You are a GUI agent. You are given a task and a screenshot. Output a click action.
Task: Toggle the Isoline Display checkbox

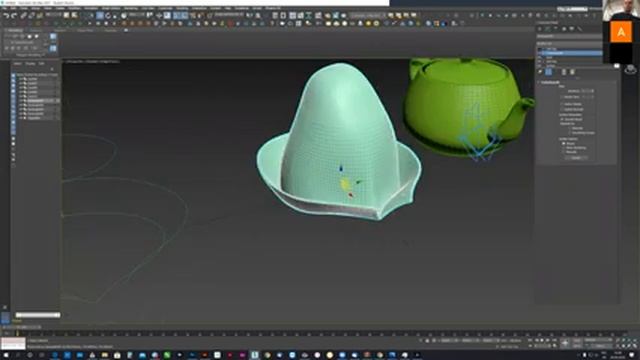[x=562, y=104]
